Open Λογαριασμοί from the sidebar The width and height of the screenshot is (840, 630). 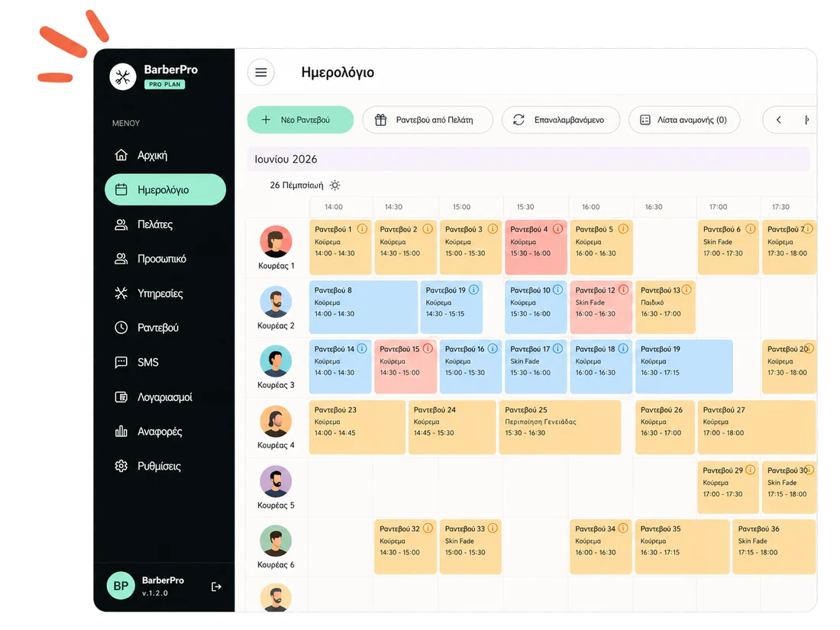click(165, 397)
